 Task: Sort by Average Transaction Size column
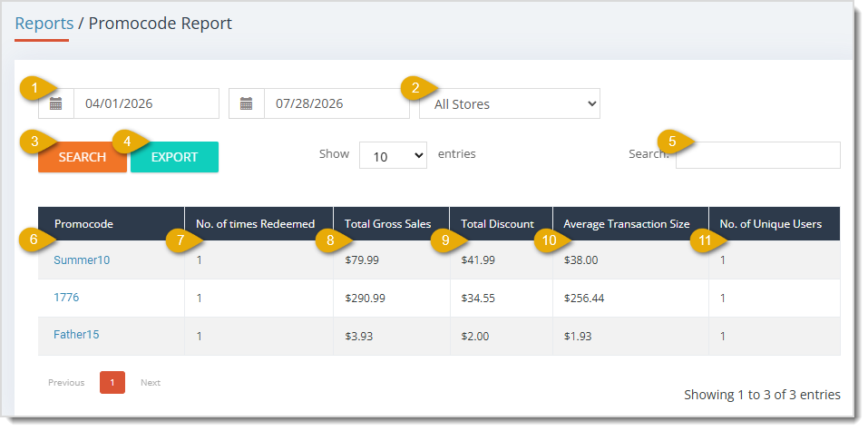[630, 224]
